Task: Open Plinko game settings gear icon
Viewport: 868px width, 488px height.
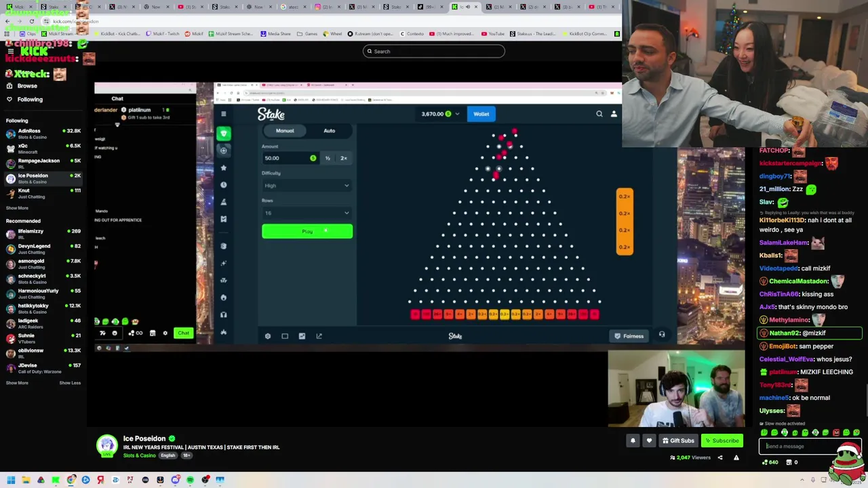Action: tap(268, 336)
